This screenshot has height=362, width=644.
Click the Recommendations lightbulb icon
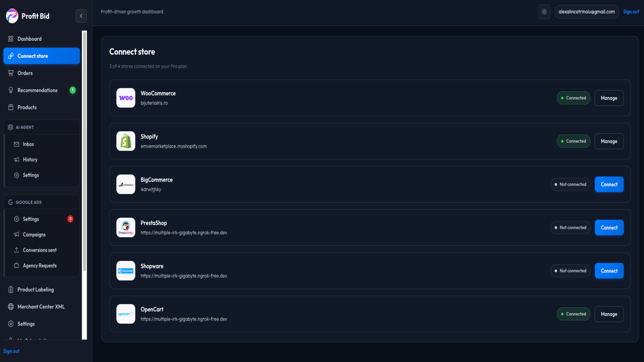coord(11,90)
